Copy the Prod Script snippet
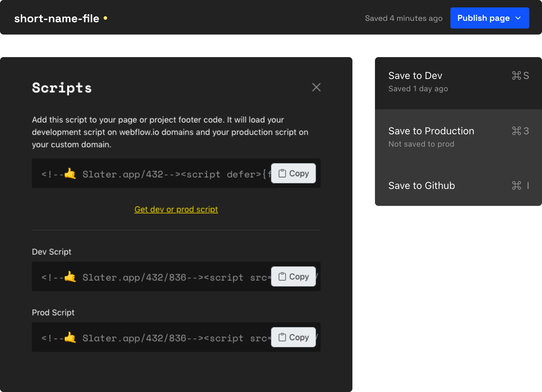 tap(293, 337)
